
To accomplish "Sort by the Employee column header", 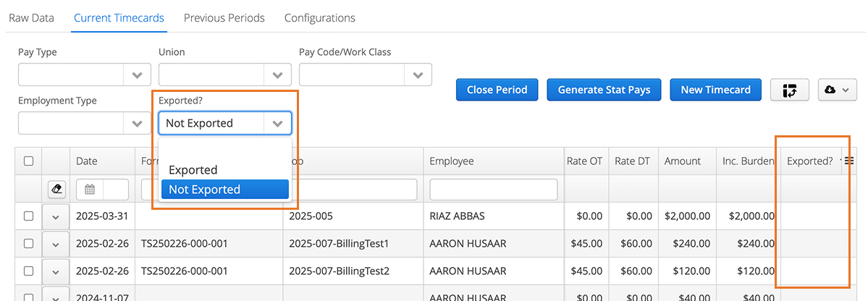I will (x=452, y=161).
